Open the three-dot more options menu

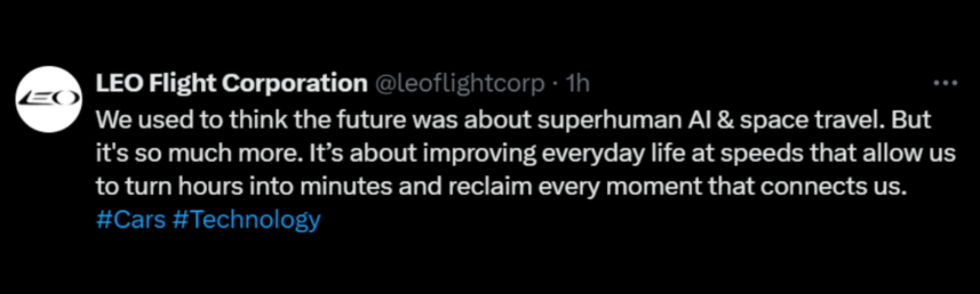click(x=945, y=84)
